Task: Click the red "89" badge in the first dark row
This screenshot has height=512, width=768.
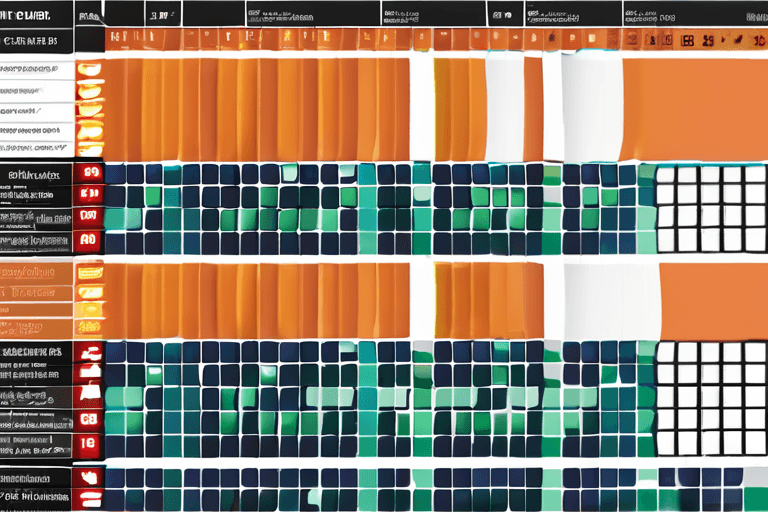Action: tap(90, 172)
